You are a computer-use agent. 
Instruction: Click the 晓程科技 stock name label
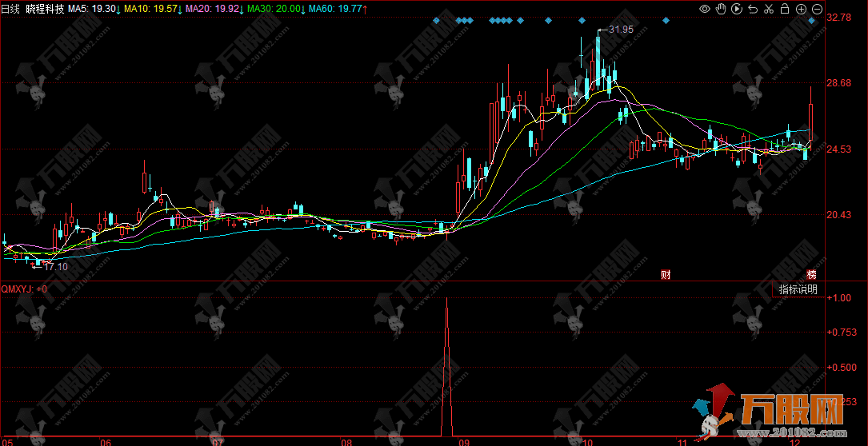(x=44, y=9)
